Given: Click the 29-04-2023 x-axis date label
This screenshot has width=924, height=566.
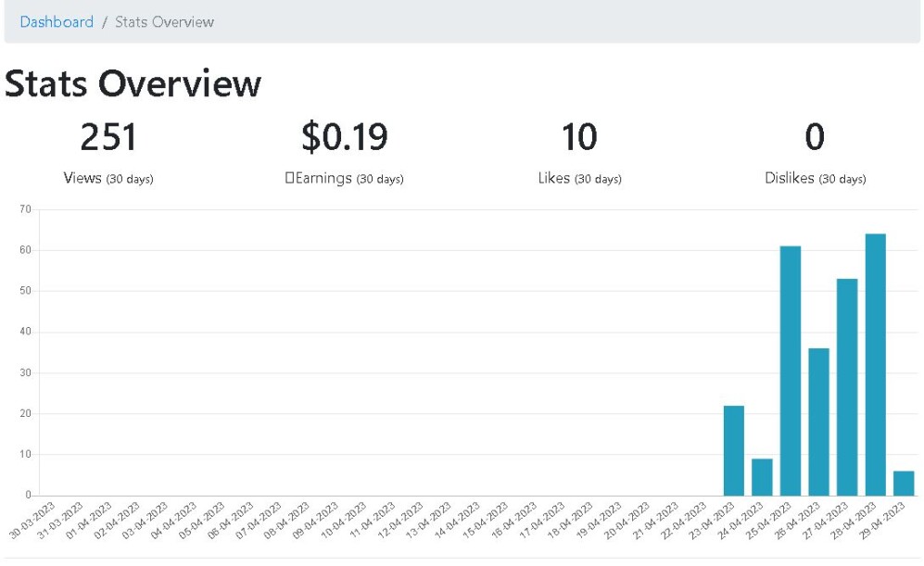Looking at the screenshot, I should click(x=880, y=521).
